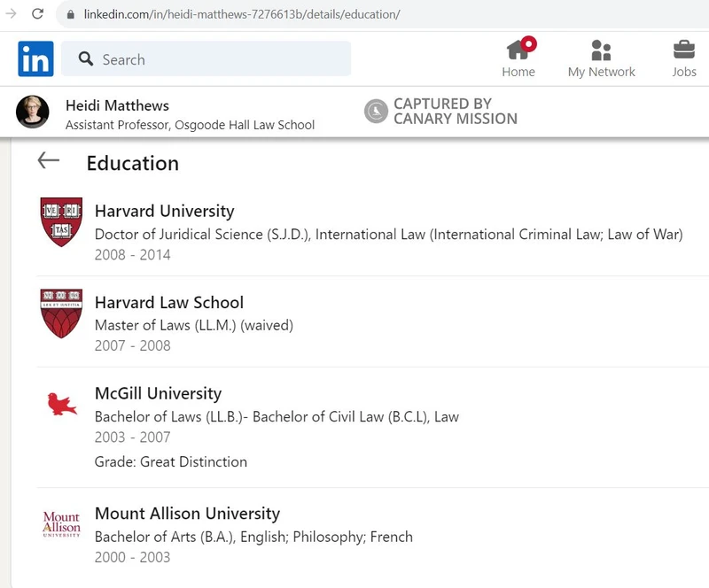Click the search magnifying glass icon
Screen dimensions: 709x588
coord(86,58)
